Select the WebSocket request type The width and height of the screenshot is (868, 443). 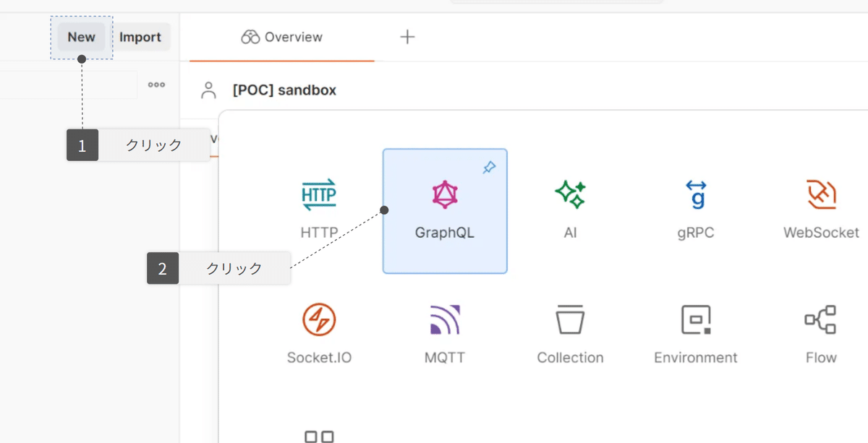point(820,210)
